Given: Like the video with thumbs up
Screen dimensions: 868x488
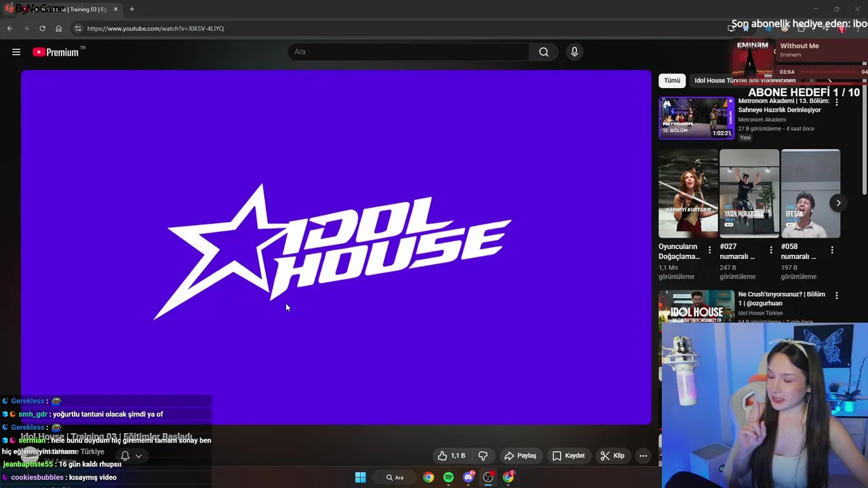Looking at the screenshot, I should pyautogui.click(x=452, y=455).
